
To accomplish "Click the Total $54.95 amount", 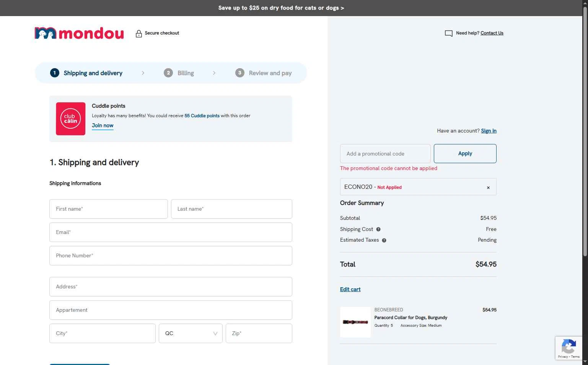I will pos(486,264).
